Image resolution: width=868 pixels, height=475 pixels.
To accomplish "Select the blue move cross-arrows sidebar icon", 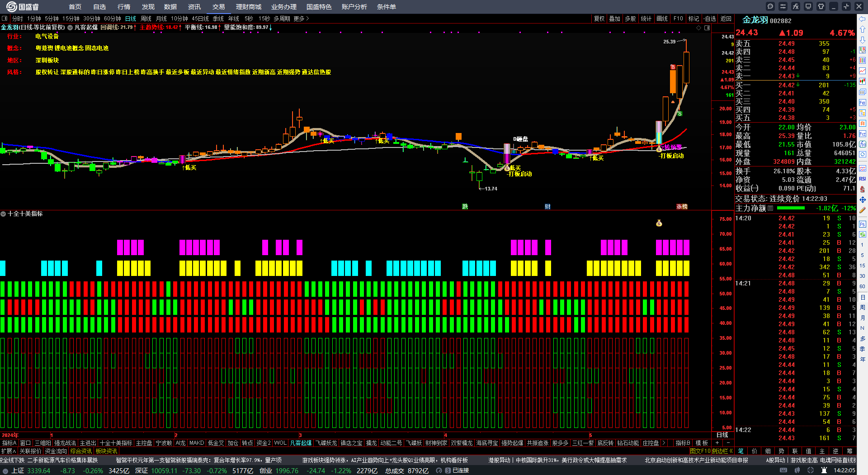I will (863, 199).
